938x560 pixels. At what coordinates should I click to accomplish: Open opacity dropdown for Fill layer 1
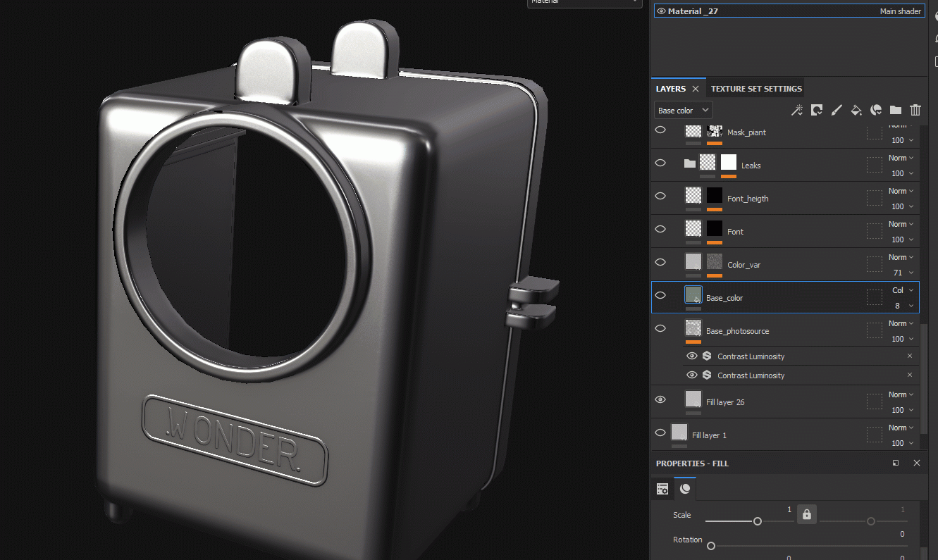coord(903,443)
